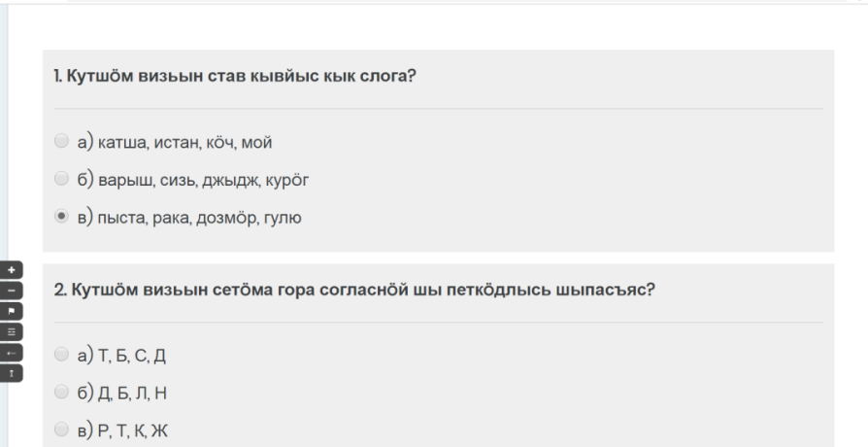Select radio в) пыста, рака, дозмӧр, гулю
The image size is (868, 447).
(x=61, y=217)
